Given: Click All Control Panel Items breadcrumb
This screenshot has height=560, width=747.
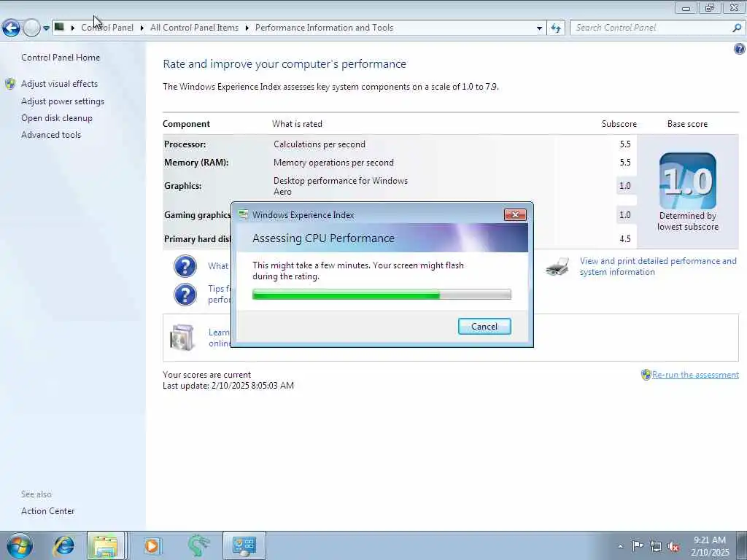Looking at the screenshot, I should pos(194,28).
